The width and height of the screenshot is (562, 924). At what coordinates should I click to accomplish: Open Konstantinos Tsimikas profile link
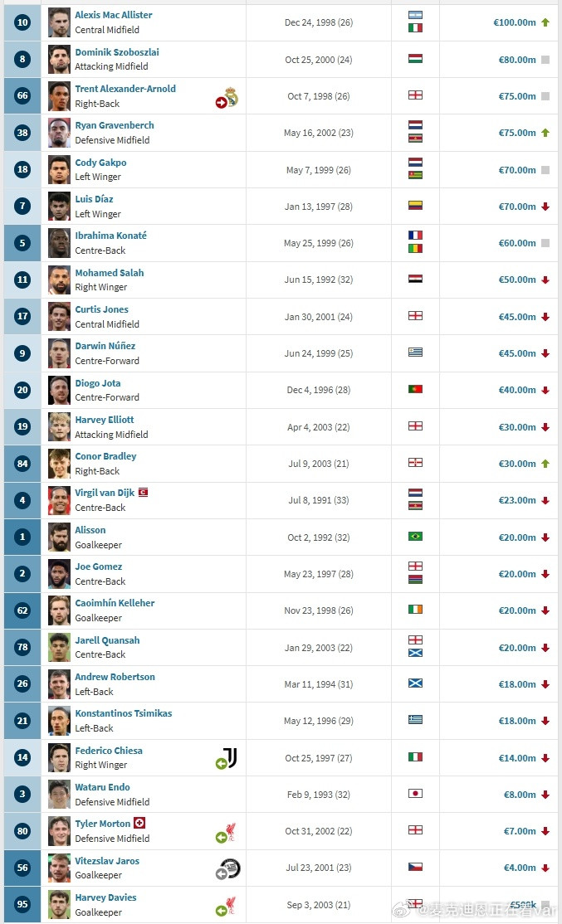[123, 713]
